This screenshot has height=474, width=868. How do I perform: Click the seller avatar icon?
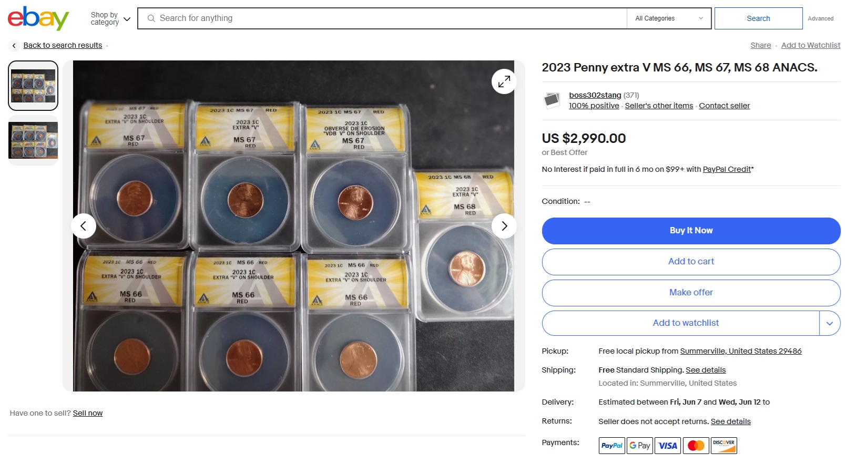(x=552, y=100)
